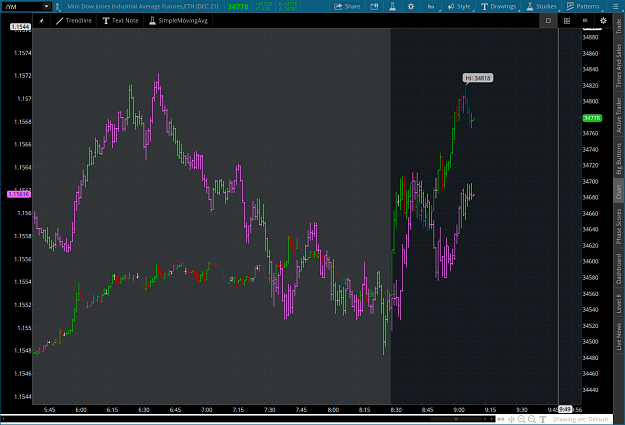Open the Patterns menu
This screenshot has height=425, width=625.
(x=583, y=6)
